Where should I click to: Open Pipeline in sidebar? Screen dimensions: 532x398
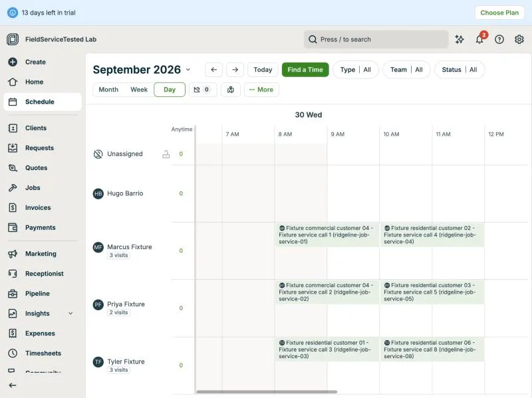coord(37,294)
